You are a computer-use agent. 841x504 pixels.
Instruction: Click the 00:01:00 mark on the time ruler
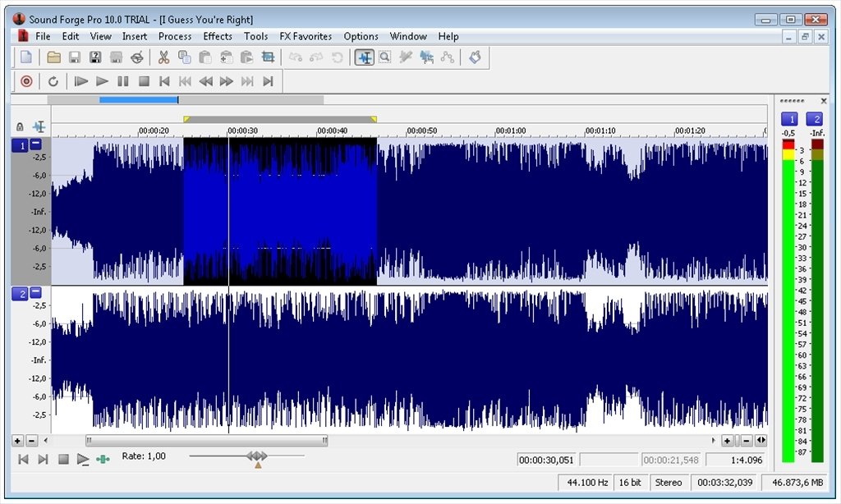point(511,131)
